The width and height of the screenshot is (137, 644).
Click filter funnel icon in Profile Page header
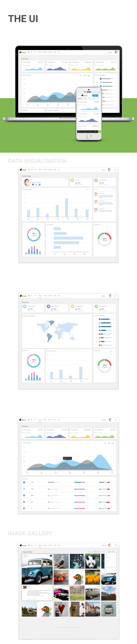tap(35, 170)
